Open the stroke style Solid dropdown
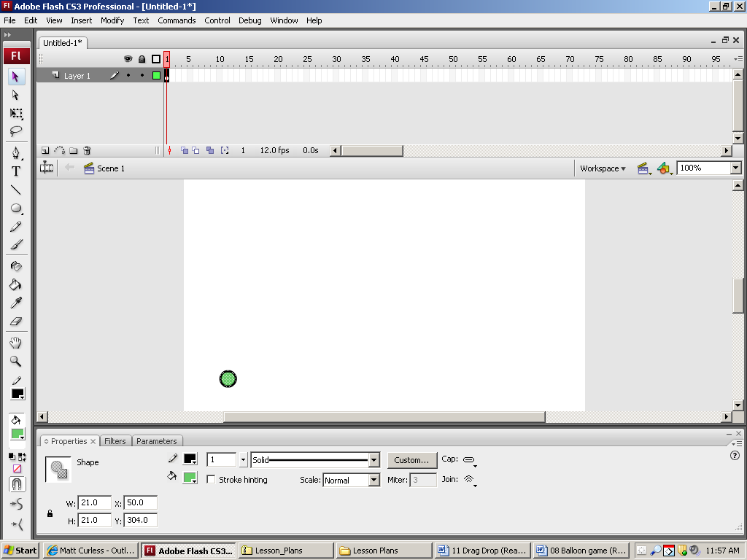The width and height of the screenshot is (747, 560). pos(373,460)
